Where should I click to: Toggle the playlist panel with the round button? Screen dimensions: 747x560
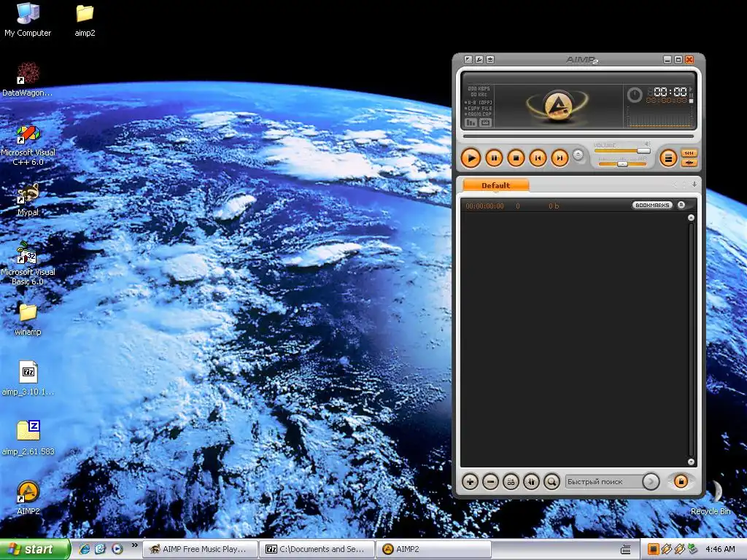click(668, 157)
